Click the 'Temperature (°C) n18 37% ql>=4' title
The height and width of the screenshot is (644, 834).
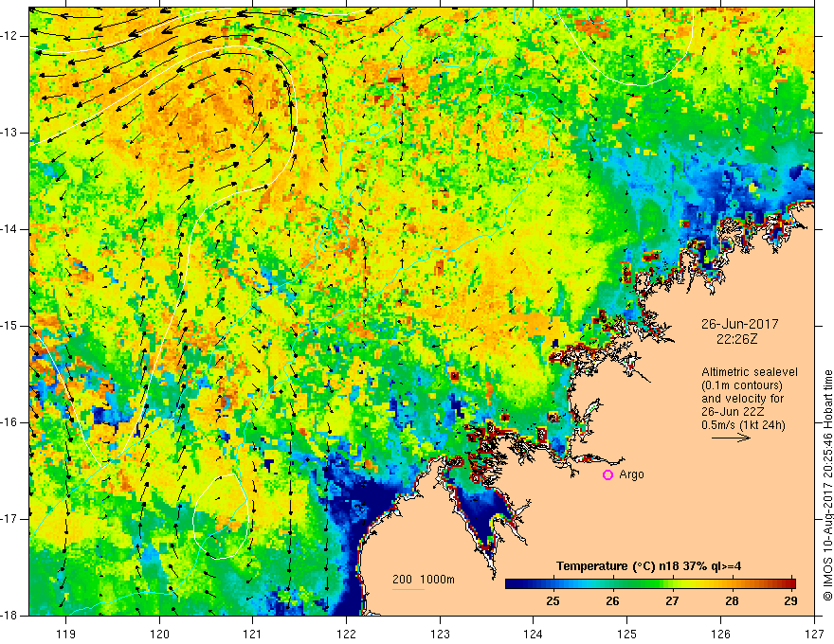coord(649,566)
